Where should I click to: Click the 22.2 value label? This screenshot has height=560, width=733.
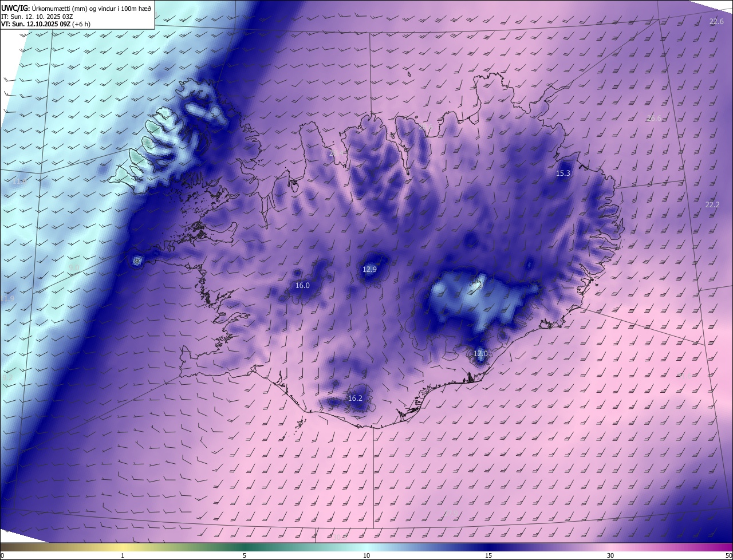pyautogui.click(x=712, y=204)
